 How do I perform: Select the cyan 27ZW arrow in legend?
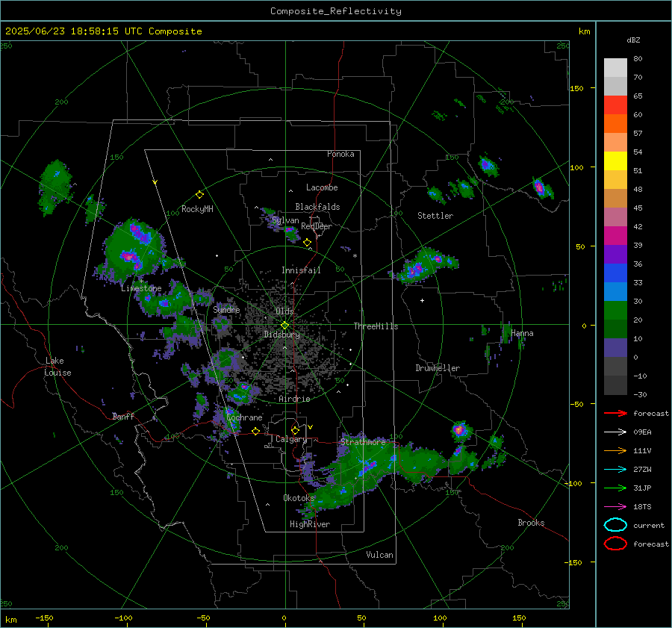coord(615,470)
